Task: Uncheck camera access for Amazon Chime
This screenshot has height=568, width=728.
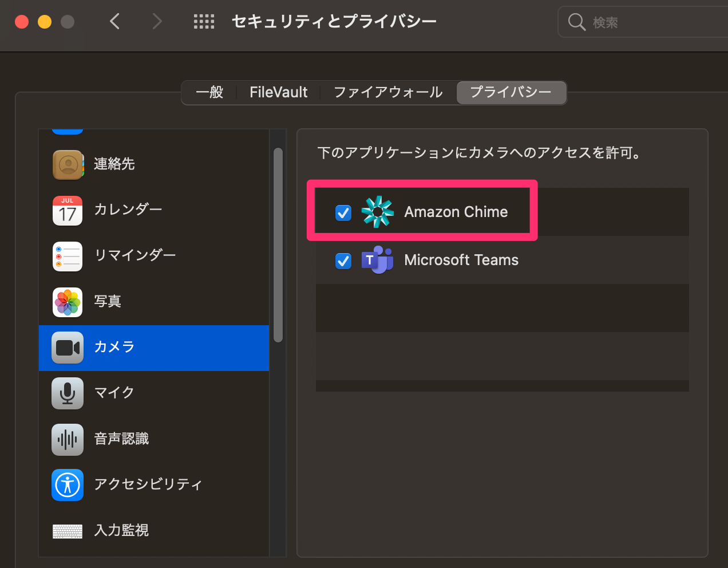Action: tap(343, 213)
